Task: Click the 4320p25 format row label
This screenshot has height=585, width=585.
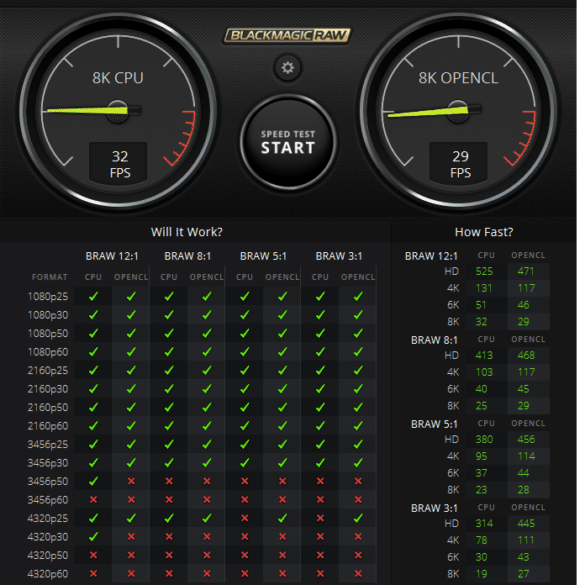Action: (48, 518)
